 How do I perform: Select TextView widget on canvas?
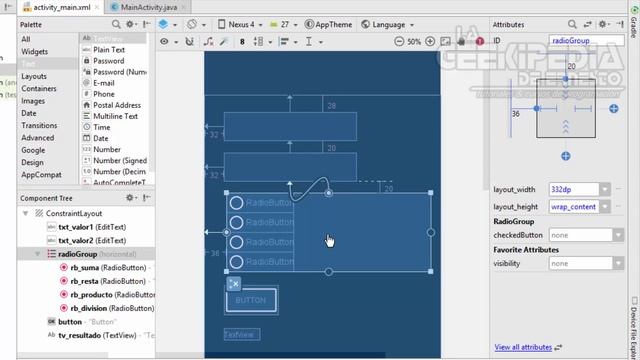[242, 334]
